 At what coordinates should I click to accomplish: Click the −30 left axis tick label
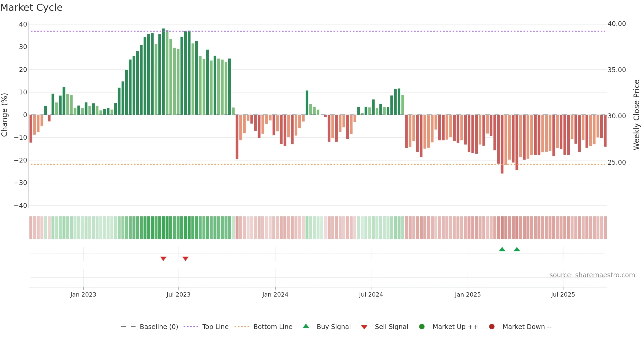coord(21,183)
